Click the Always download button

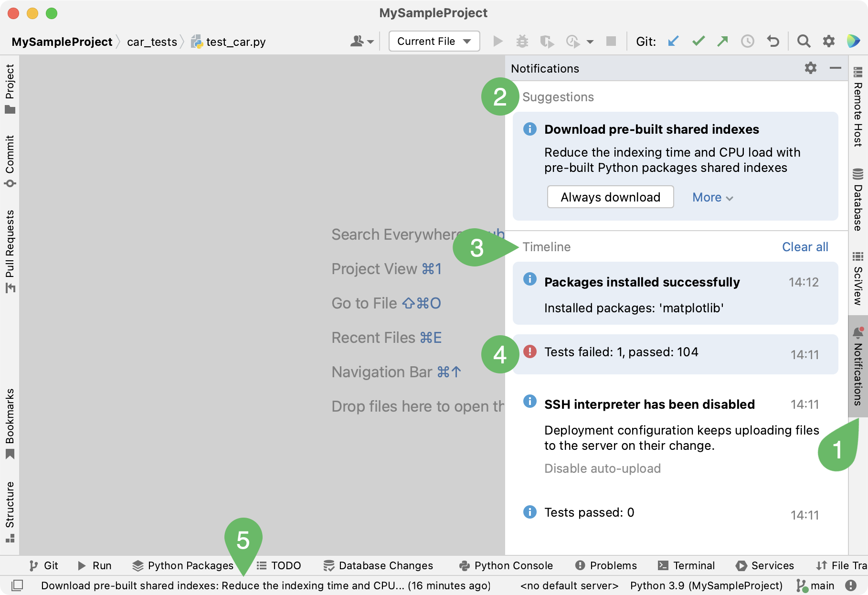coord(610,197)
